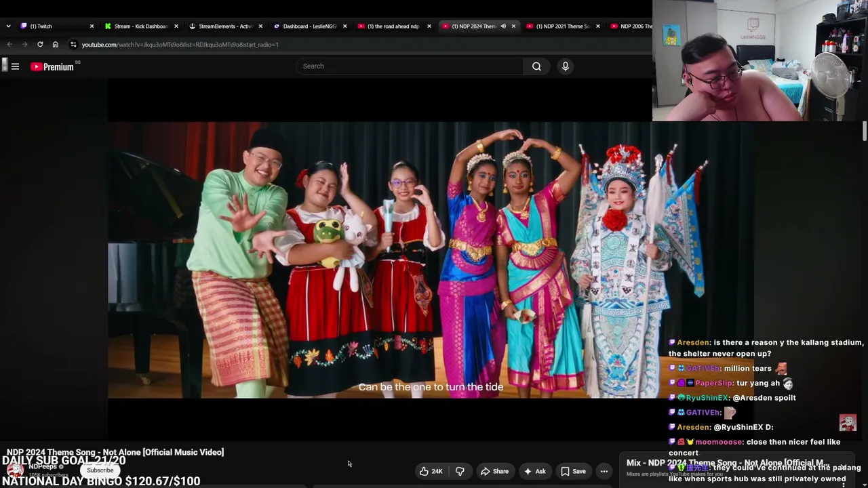The height and width of the screenshot is (488, 868).
Task: Click Aresden's Kallang stadium chat message
Action: [766, 348]
